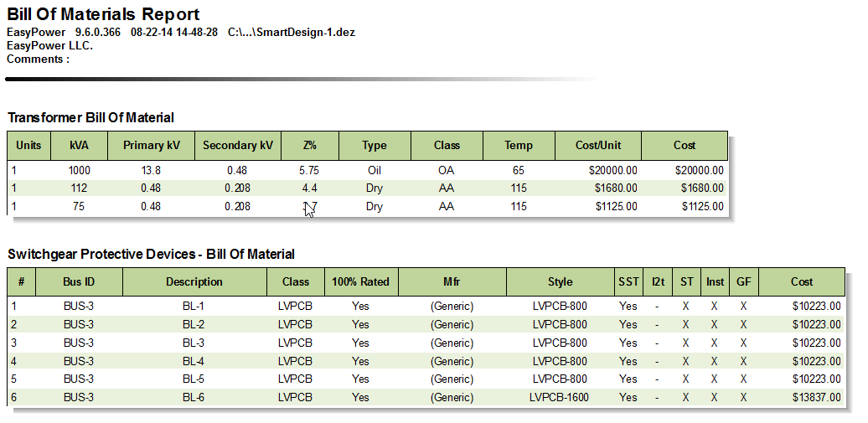Screen dimensions: 868x423
Task: Click the LVPCB-1600 style cell
Action: coord(560,398)
